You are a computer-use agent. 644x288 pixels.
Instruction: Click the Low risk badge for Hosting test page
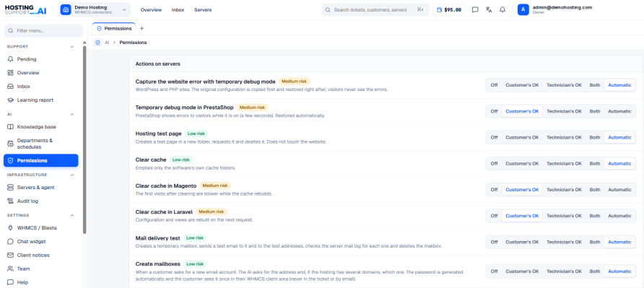[196, 134]
